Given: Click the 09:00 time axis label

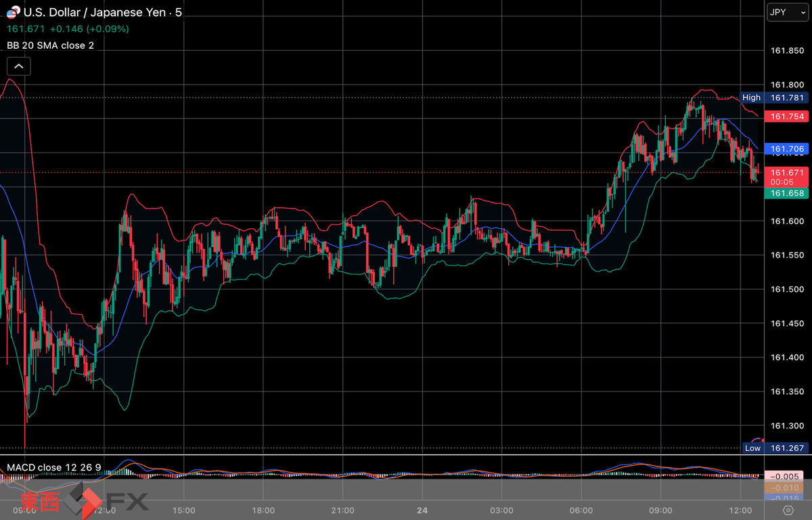Looking at the screenshot, I should pyautogui.click(x=660, y=509).
